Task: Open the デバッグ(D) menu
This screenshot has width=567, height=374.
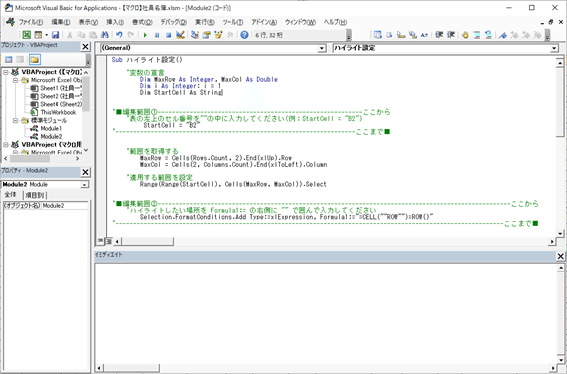Action: (x=174, y=22)
